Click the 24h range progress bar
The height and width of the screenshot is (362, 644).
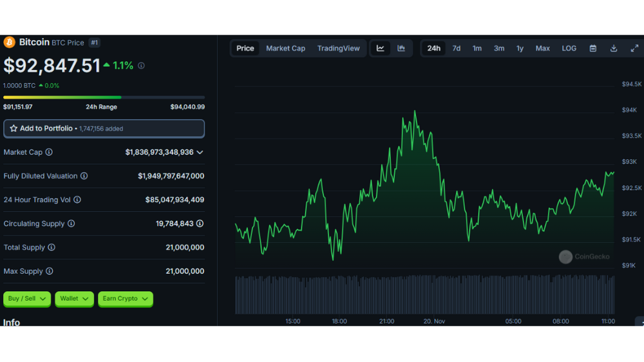coord(104,97)
